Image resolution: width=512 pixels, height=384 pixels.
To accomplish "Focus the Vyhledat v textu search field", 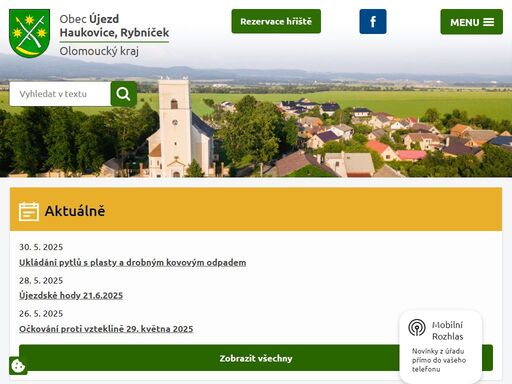I will 60,94.
